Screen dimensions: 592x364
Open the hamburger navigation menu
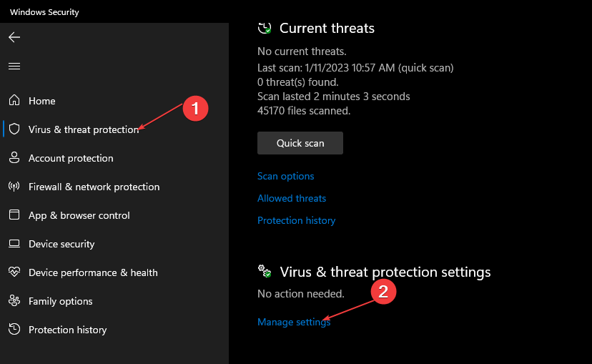click(x=14, y=66)
